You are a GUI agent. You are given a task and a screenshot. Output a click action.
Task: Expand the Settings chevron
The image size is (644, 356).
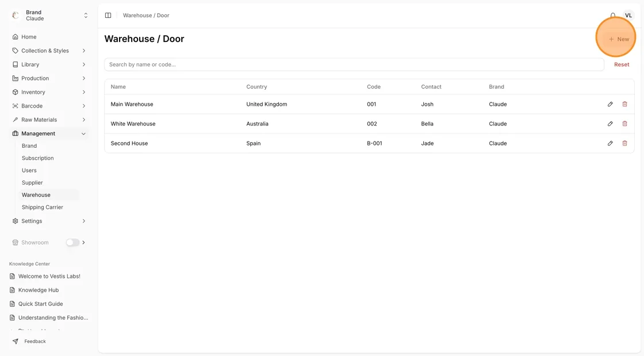coord(84,221)
